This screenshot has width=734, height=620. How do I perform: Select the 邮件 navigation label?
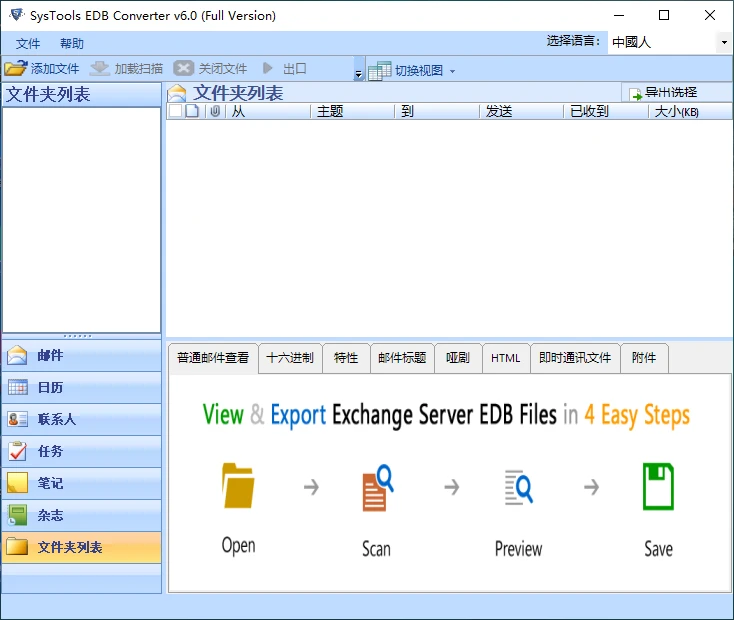(51, 355)
